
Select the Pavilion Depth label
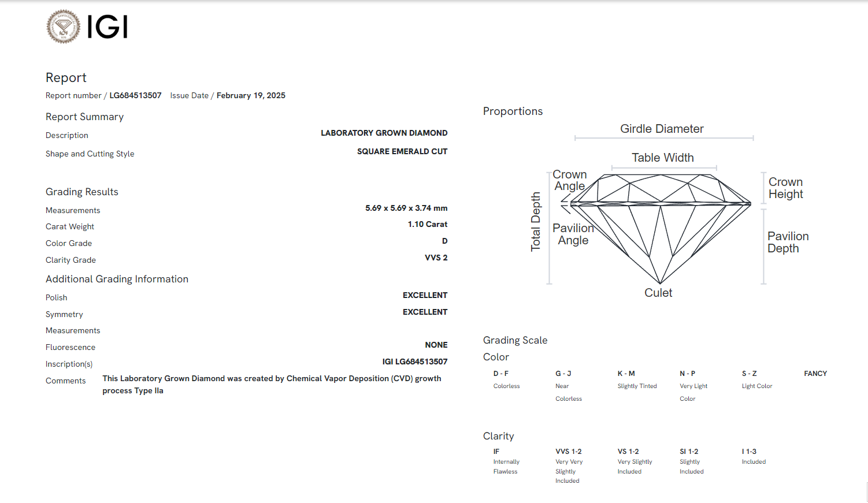click(788, 242)
